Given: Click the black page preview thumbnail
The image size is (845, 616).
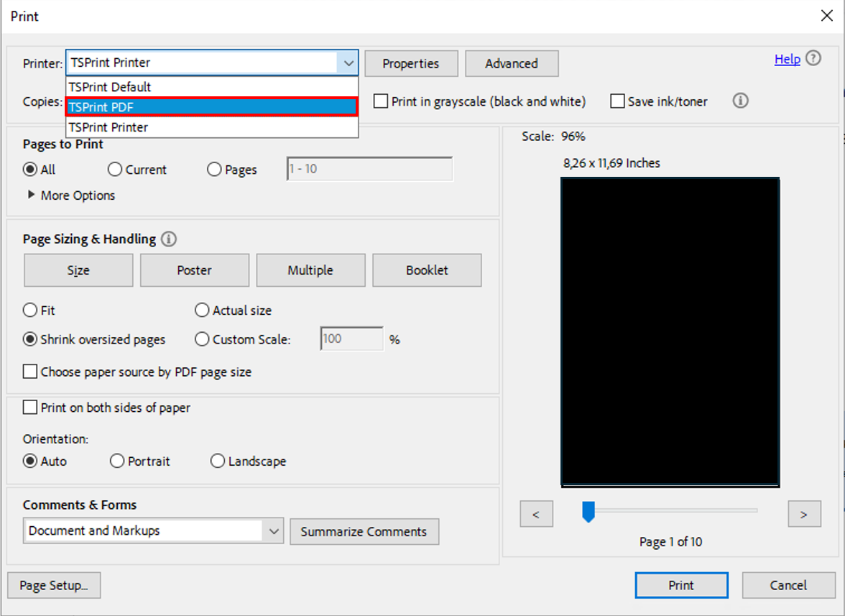Looking at the screenshot, I should coord(670,332).
